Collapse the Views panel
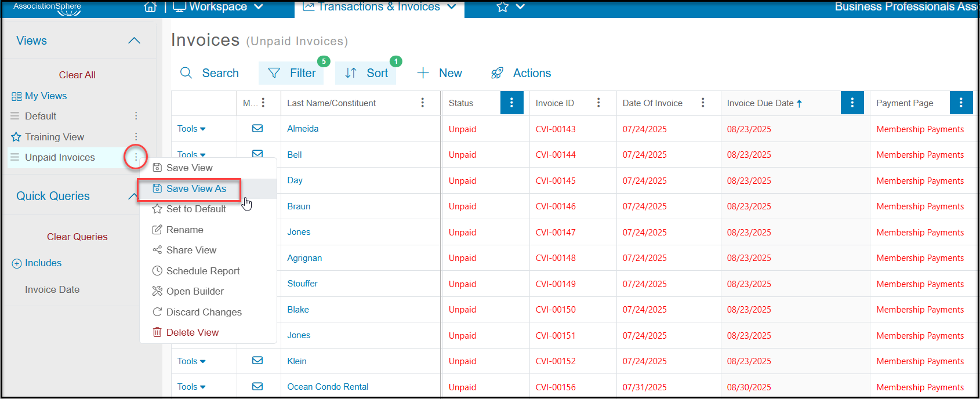The height and width of the screenshot is (399, 980). (x=134, y=41)
